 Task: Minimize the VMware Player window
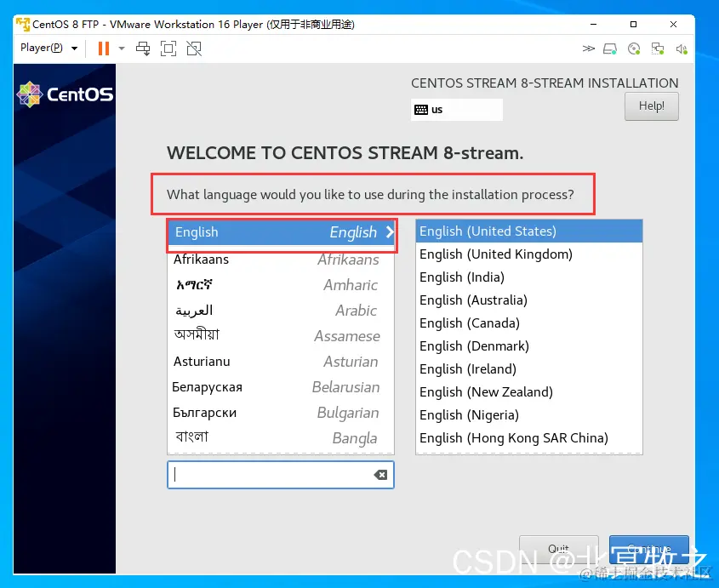[x=593, y=25]
